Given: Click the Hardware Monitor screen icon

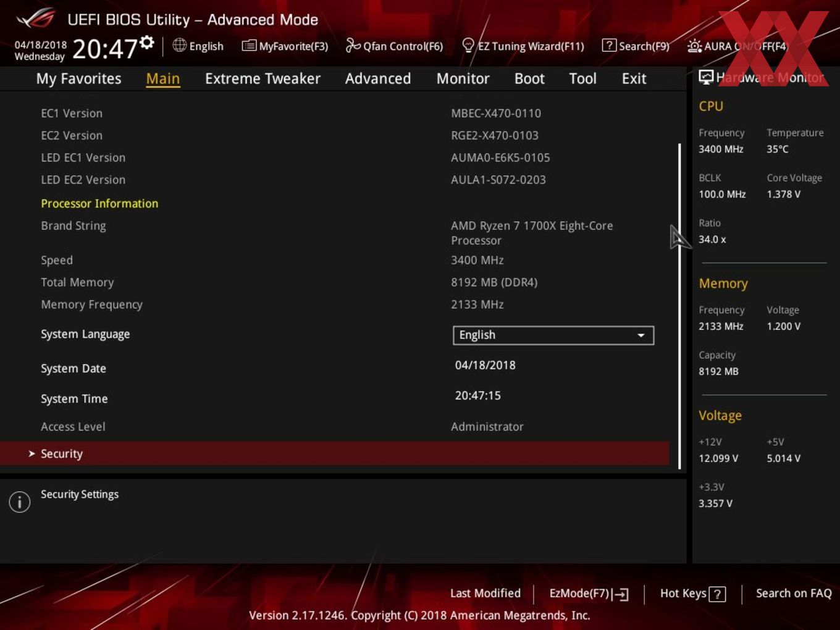Looking at the screenshot, I should point(706,77).
